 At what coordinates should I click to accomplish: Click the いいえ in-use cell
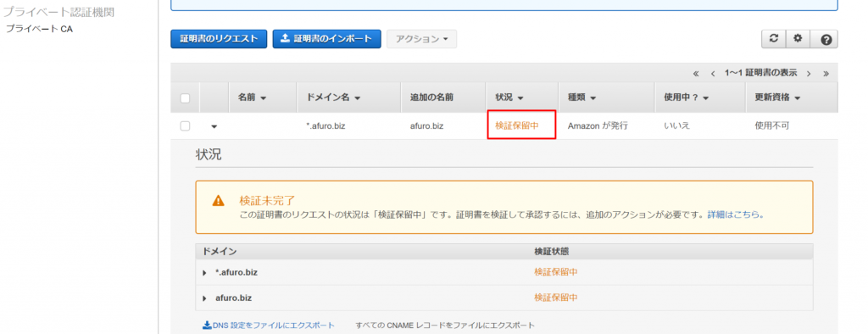pos(676,125)
